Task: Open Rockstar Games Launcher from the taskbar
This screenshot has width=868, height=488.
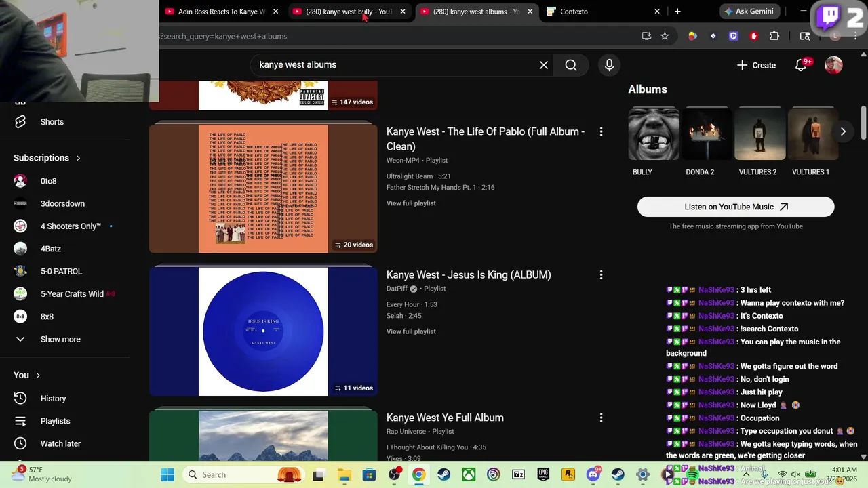Action: click(568, 475)
